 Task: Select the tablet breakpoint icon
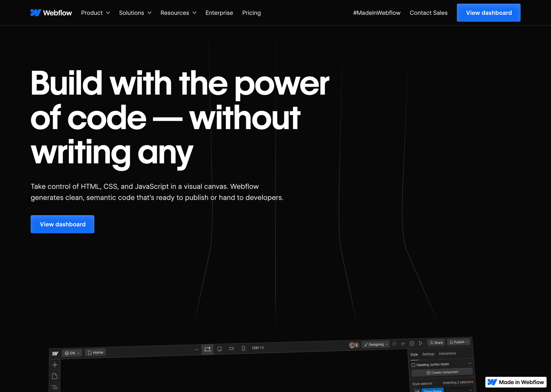[219, 349]
